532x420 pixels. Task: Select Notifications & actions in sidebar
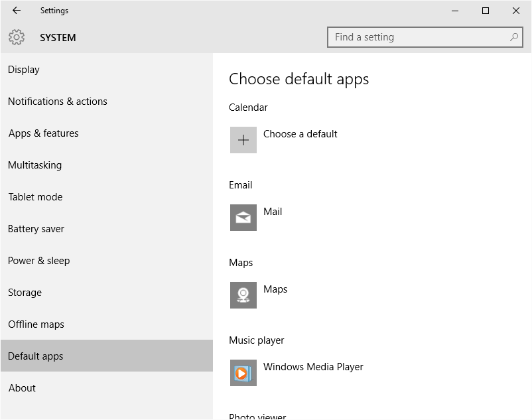(x=58, y=102)
